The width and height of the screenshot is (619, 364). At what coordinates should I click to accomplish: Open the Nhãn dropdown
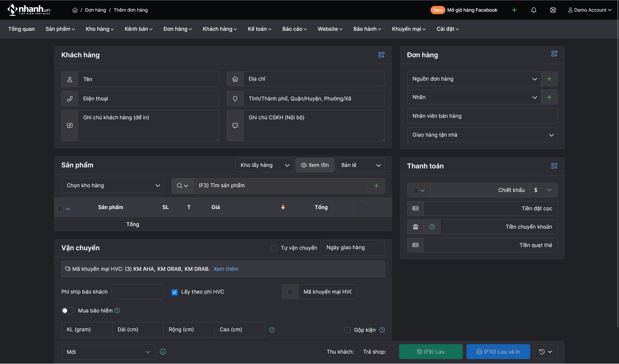[474, 97]
